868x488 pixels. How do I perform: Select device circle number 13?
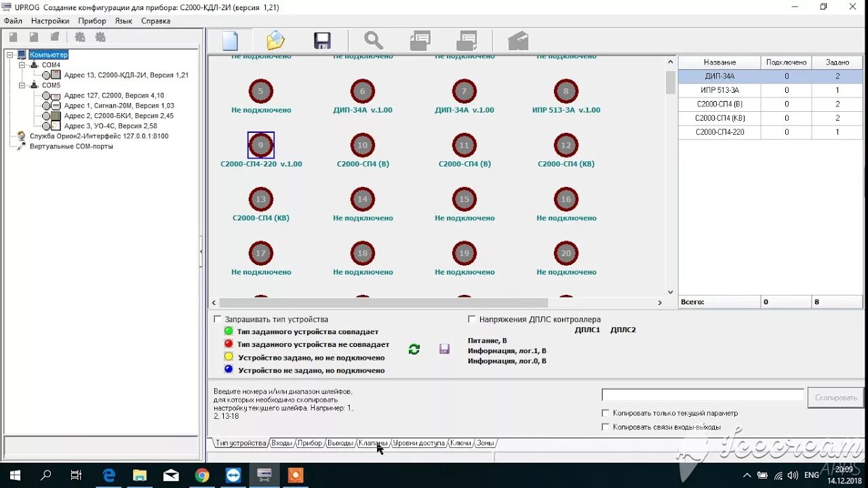pos(261,199)
